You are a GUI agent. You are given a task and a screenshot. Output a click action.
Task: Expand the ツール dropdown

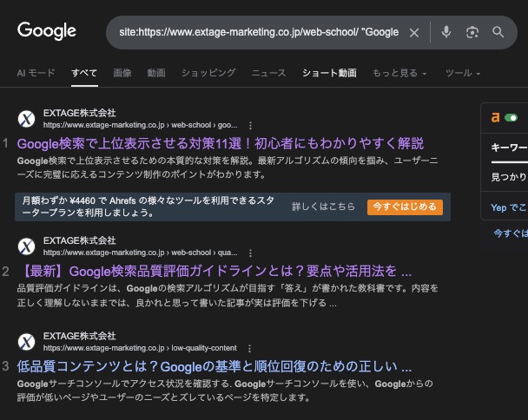tap(463, 73)
